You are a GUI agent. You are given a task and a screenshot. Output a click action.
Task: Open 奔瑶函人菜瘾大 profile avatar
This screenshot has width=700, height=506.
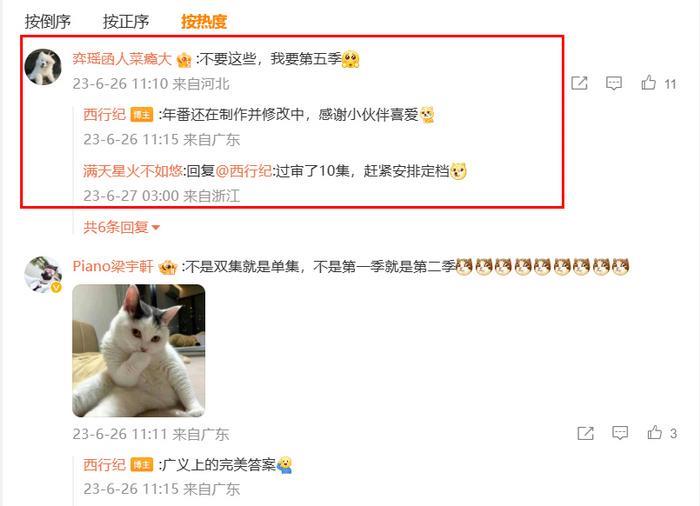(x=43, y=67)
